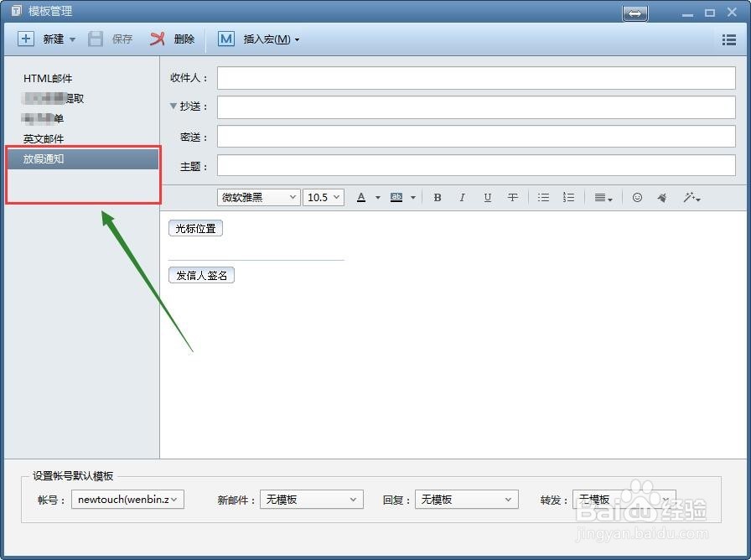
Task: Open the 转发 default template dropdown
Action: pyautogui.click(x=624, y=499)
